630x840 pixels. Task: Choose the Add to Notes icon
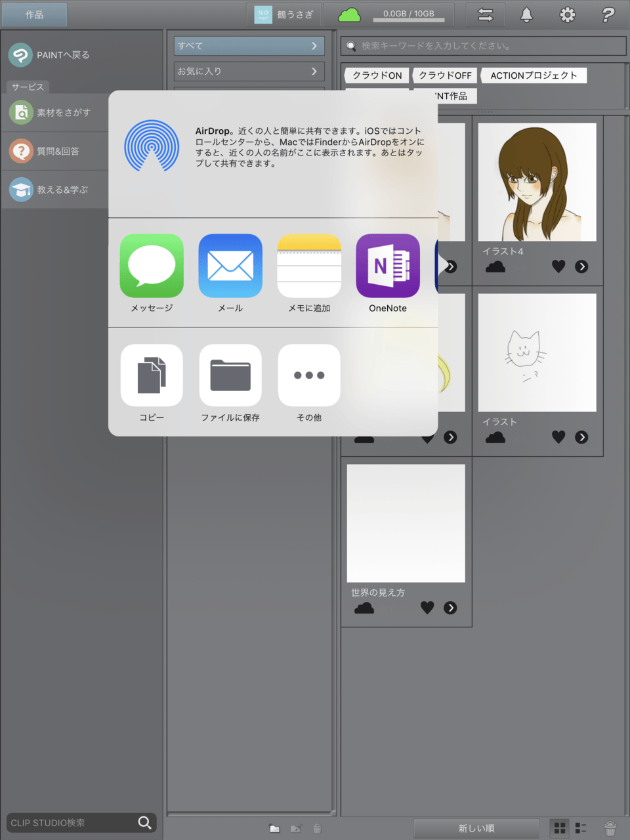pyautogui.click(x=309, y=266)
